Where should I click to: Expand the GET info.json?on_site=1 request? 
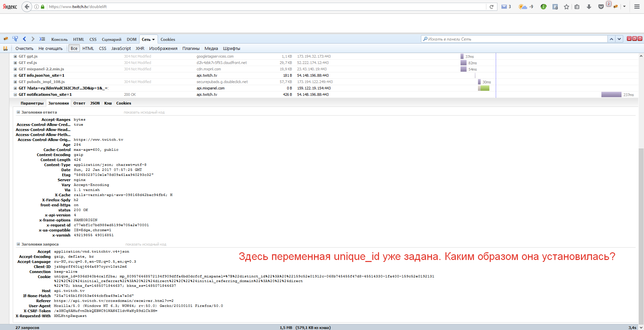pyautogui.click(x=15, y=76)
